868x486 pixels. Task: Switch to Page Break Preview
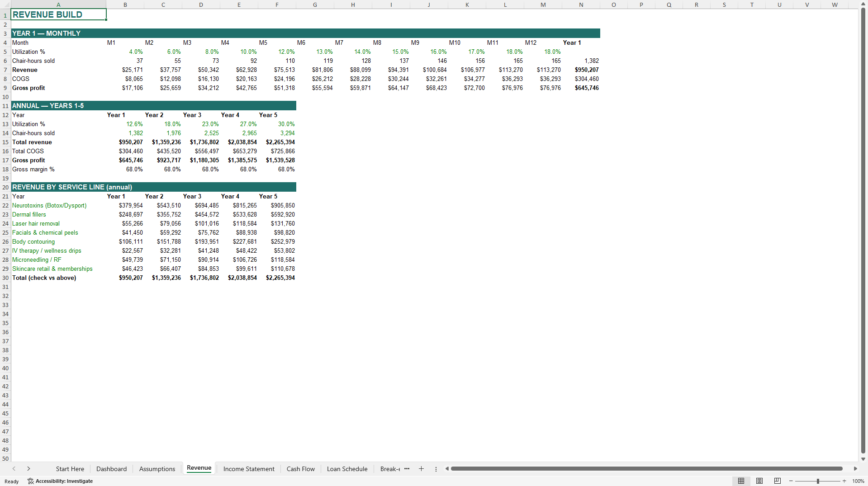pyautogui.click(x=778, y=481)
